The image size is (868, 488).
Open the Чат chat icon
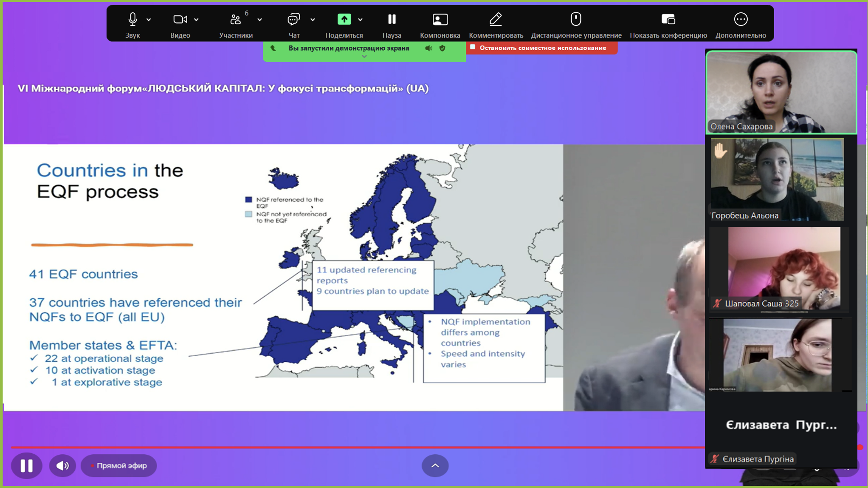(x=293, y=20)
